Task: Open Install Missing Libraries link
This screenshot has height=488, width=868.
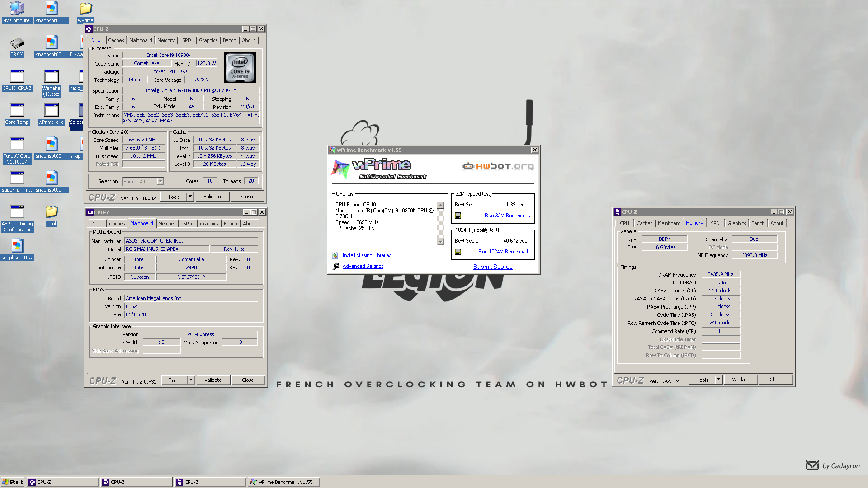Action: pyautogui.click(x=367, y=256)
